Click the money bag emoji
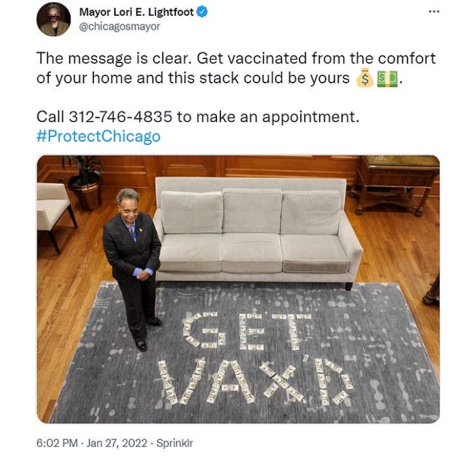This screenshot has width=476, height=456. click(365, 78)
